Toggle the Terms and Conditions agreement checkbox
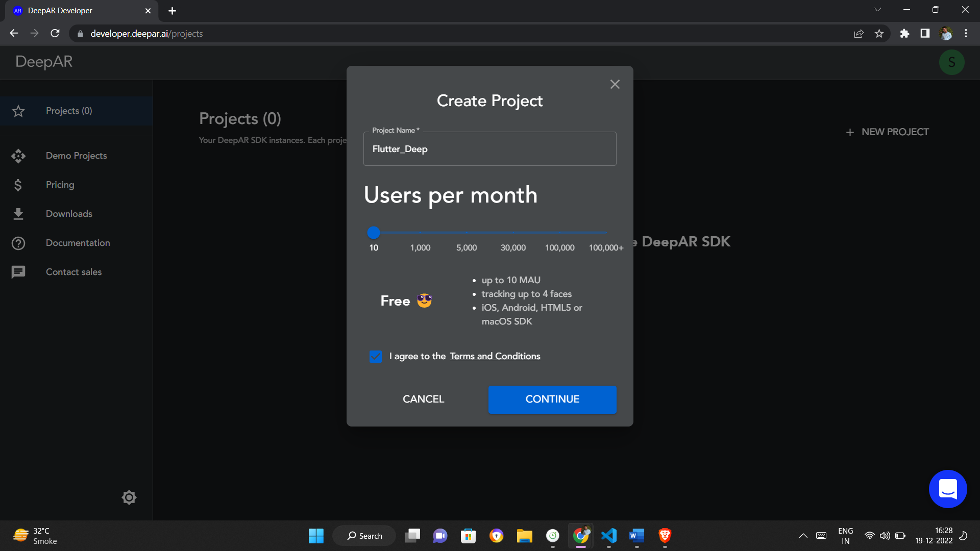Viewport: 980px width, 551px height. click(x=376, y=357)
